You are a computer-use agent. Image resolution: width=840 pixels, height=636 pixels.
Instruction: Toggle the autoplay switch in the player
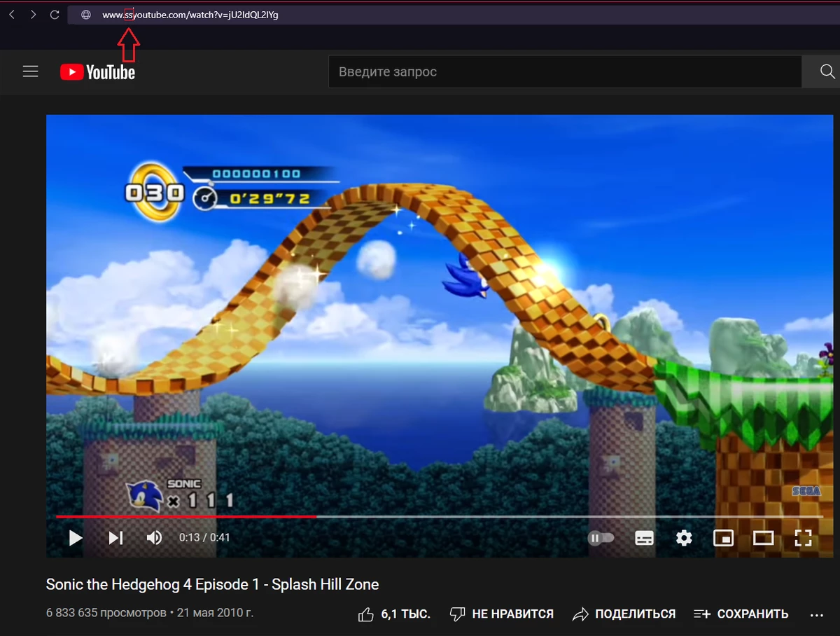pyautogui.click(x=601, y=538)
